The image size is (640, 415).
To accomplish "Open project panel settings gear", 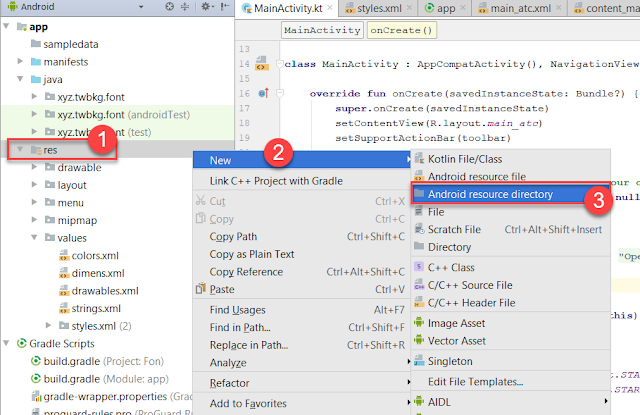I will pyautogui.click(x=207, y=7).
